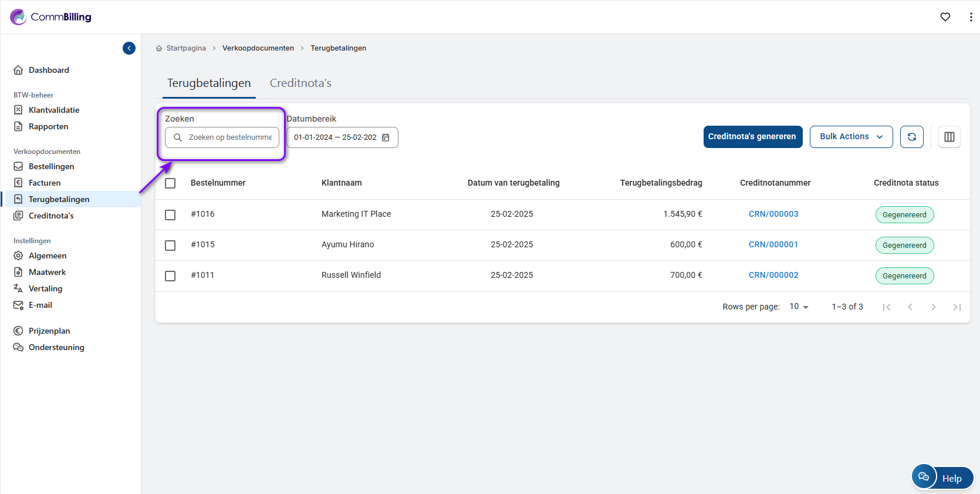Click the order number search field
The width and height of the screenshot is (980, 494).
[x=230, y=137]
